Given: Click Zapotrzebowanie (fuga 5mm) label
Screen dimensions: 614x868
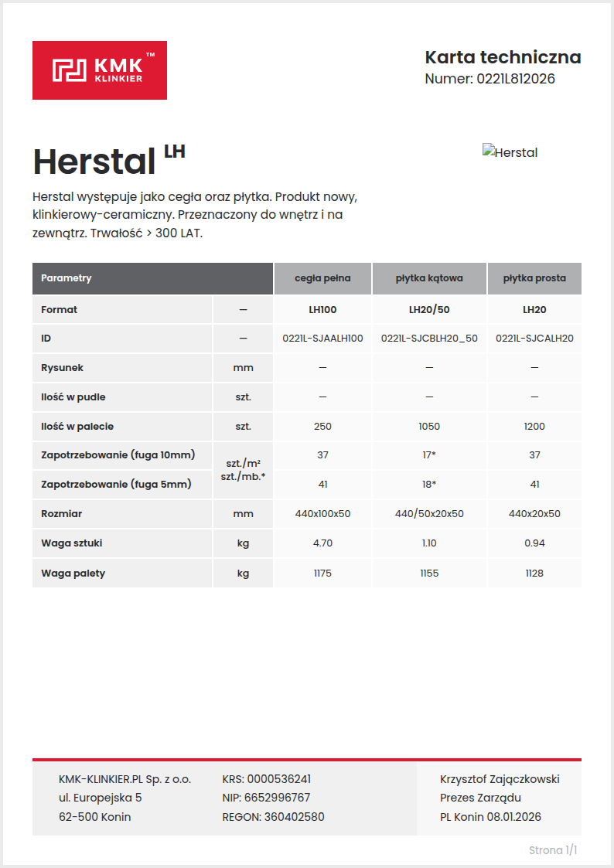Looking at the screenshot, I should (116, 485).
